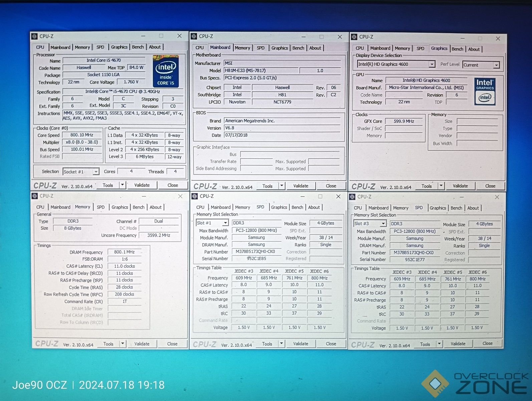Click the Core Speed '800.10 MHz' value
This screenshot has height=401, width=532.
pyautogui.click(x=82, y=135)
